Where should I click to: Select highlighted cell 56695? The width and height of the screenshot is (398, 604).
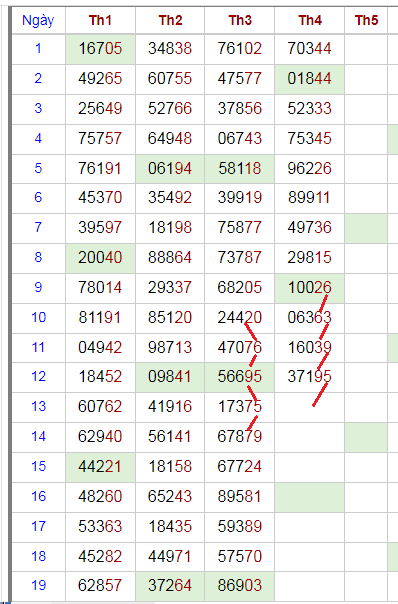coord(240,377)
